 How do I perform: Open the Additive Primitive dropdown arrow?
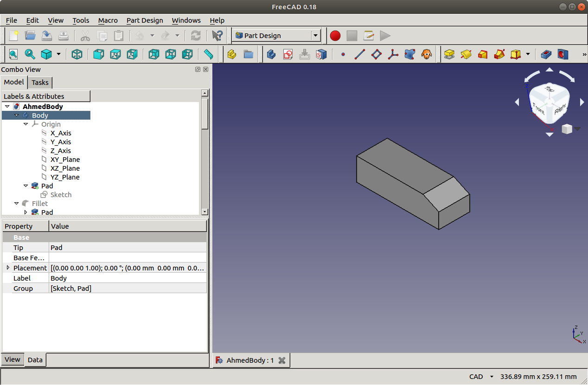tap(528, 54)
